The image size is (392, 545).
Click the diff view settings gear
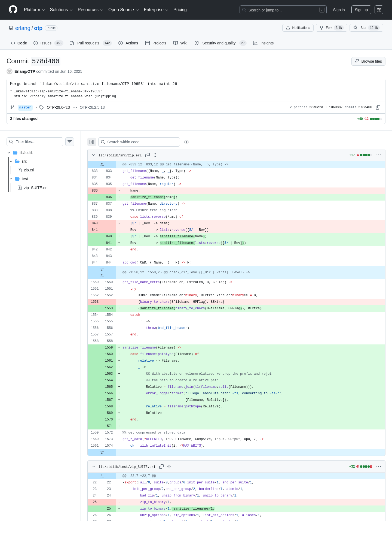pos(186,142)
